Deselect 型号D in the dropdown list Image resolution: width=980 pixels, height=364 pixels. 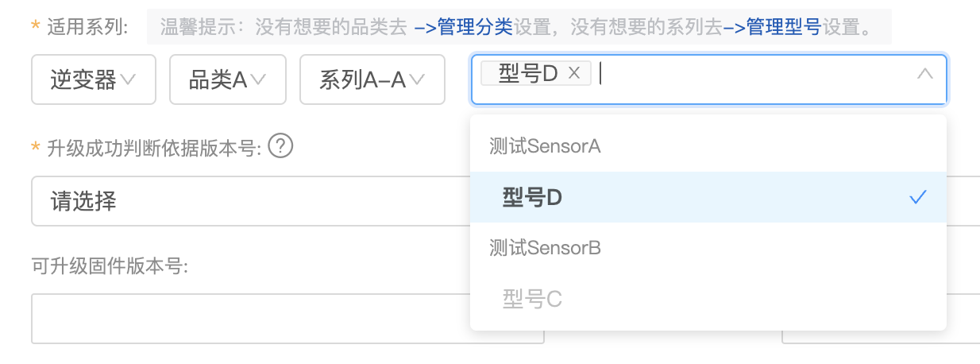pyautogui.click(x=532, y=197)
